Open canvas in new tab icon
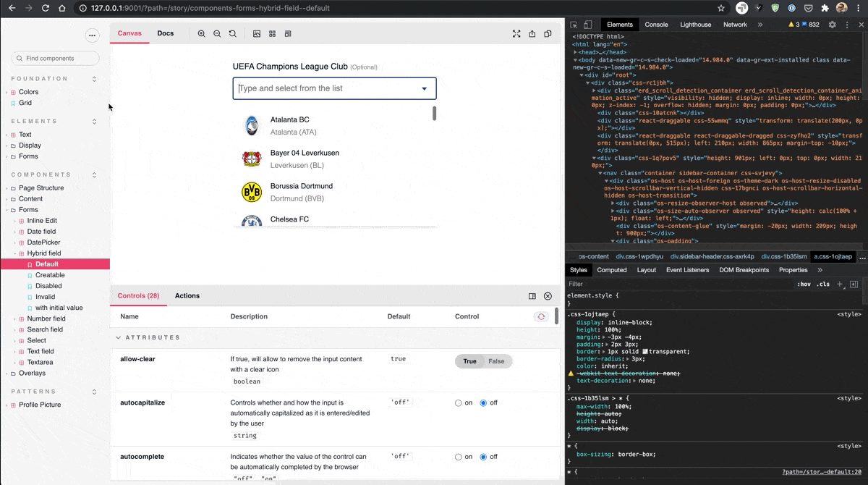 (x=532, y=33)
